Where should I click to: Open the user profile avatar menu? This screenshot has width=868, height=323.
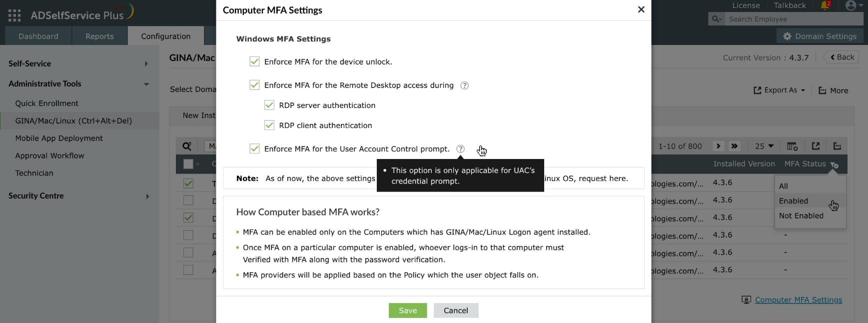[851, 5]
